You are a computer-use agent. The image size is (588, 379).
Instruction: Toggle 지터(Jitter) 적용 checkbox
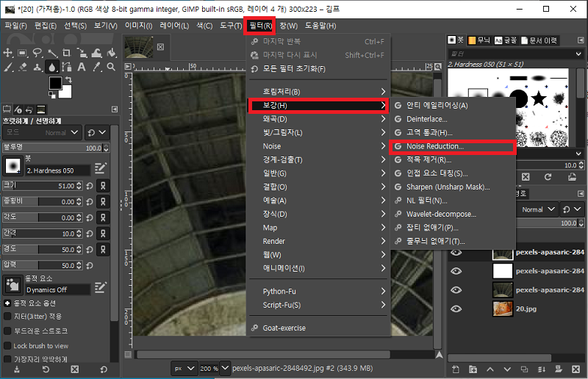pyautogui.click(x=7, y=316)
